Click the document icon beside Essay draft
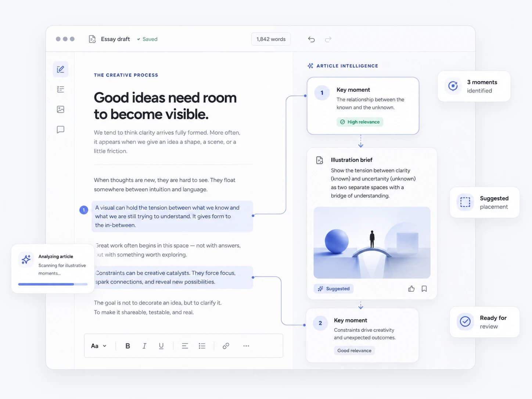 click(92, 39)
